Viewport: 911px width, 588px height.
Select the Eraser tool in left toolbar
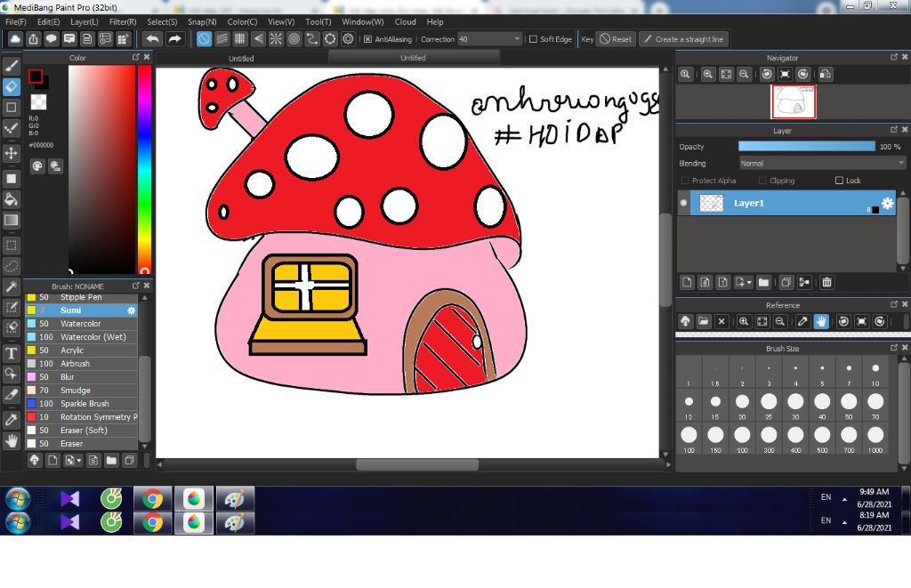click(11, 86)
